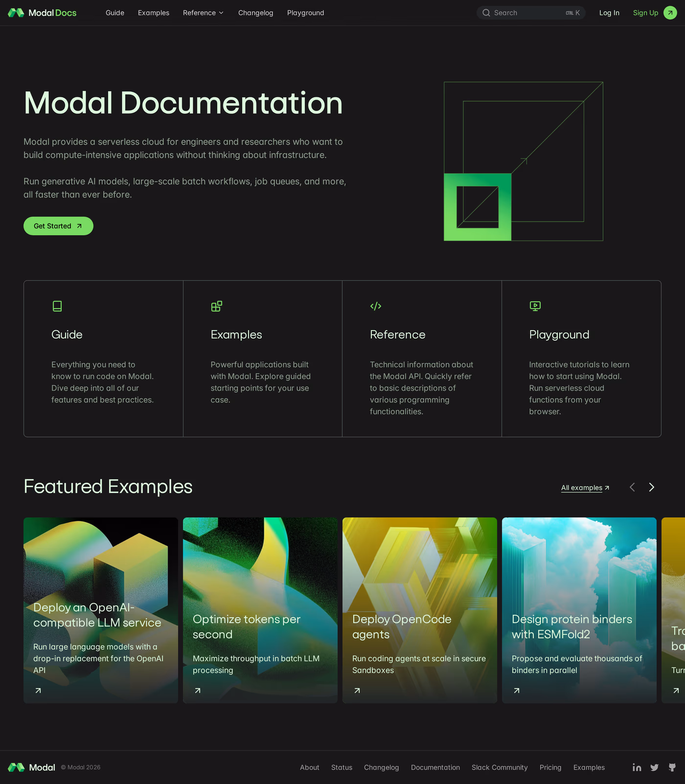This screenshot has width=685, height=784.
Task: Open the Reference card title
Action: click(x=398, y=335)
